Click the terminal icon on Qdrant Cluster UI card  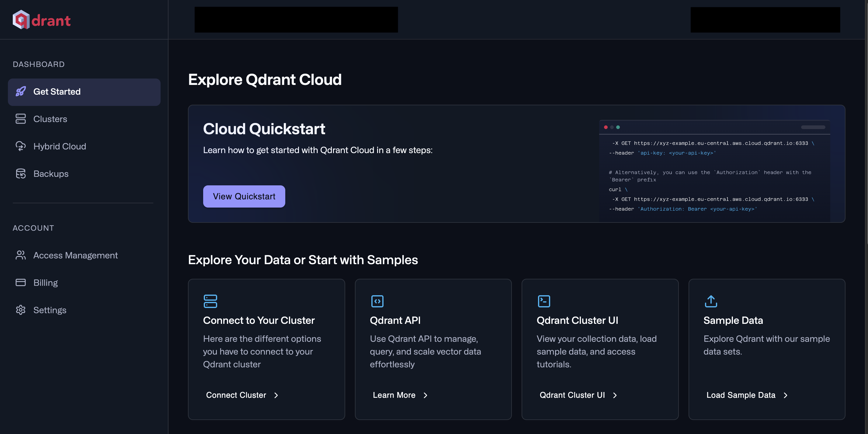[544, 301]
